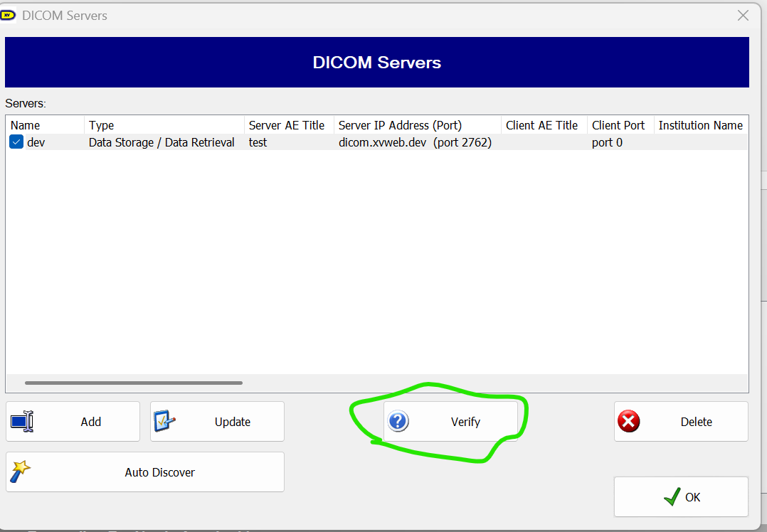The image size is (767, 532).
Task: Sort by the Name column header
Action: tap(45, 125)
